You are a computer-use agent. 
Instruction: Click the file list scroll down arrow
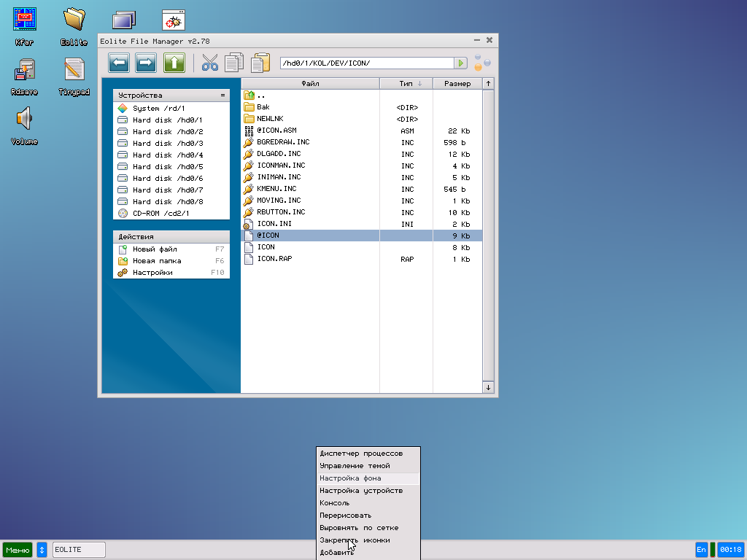[488, 387]
